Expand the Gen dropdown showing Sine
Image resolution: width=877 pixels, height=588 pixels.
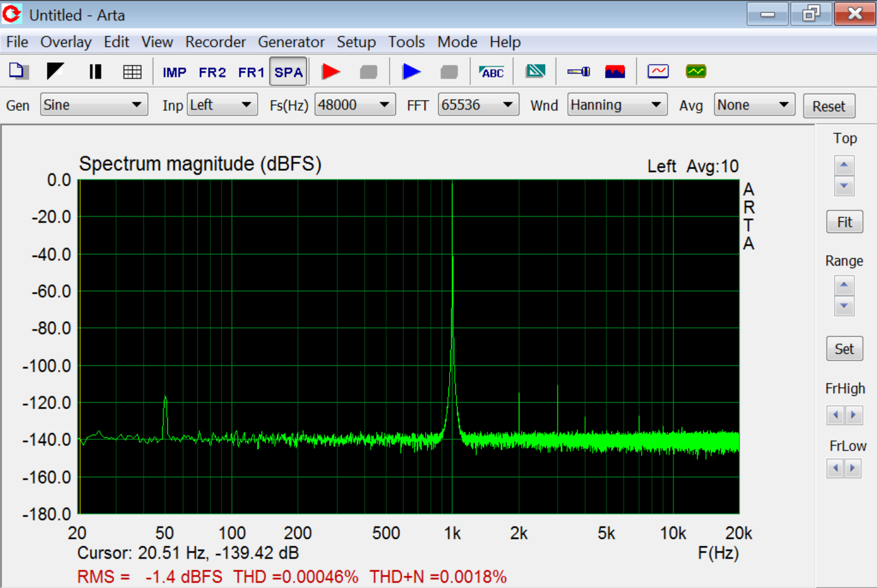[x=94, y=105]
